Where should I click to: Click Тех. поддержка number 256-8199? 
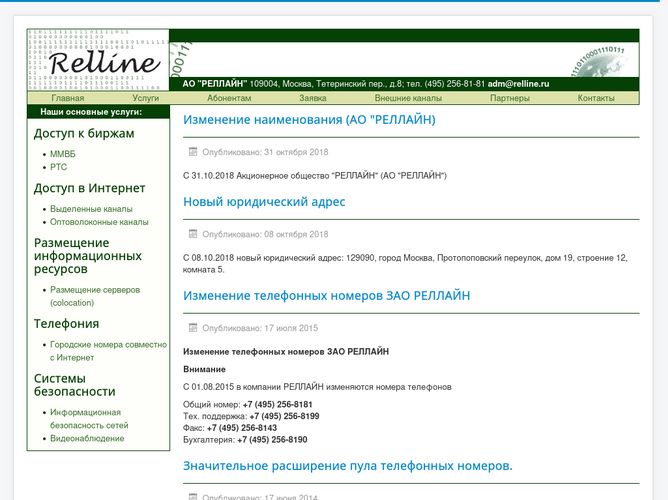[x=284, y=416]
